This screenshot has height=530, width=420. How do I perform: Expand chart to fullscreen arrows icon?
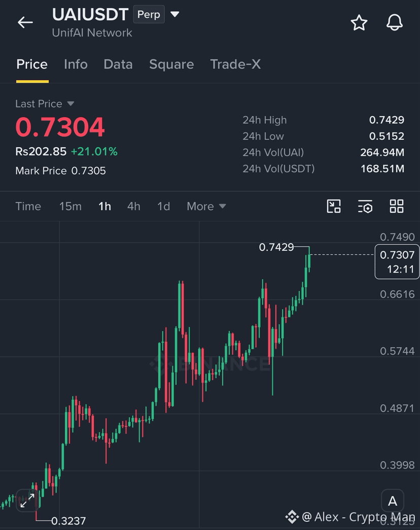pyautogui.click(x=27, y=500)
